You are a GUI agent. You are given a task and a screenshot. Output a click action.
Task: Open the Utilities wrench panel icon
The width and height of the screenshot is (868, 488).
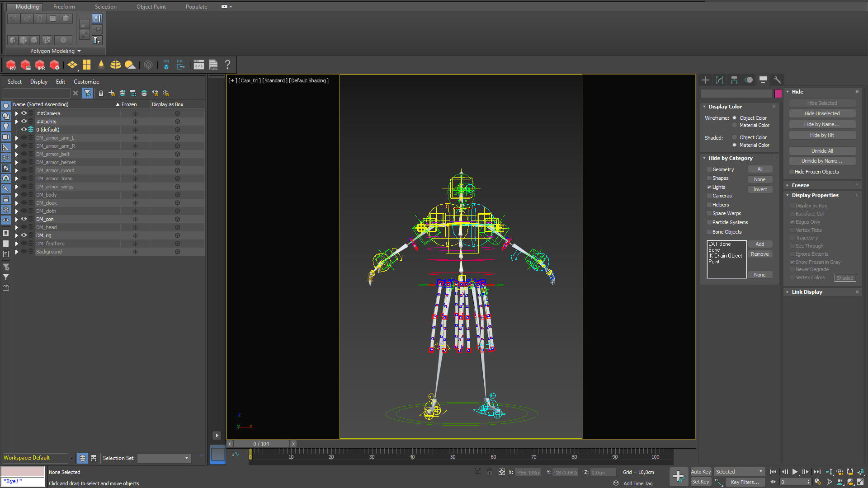pyautogui.click(x=777, y=80)
